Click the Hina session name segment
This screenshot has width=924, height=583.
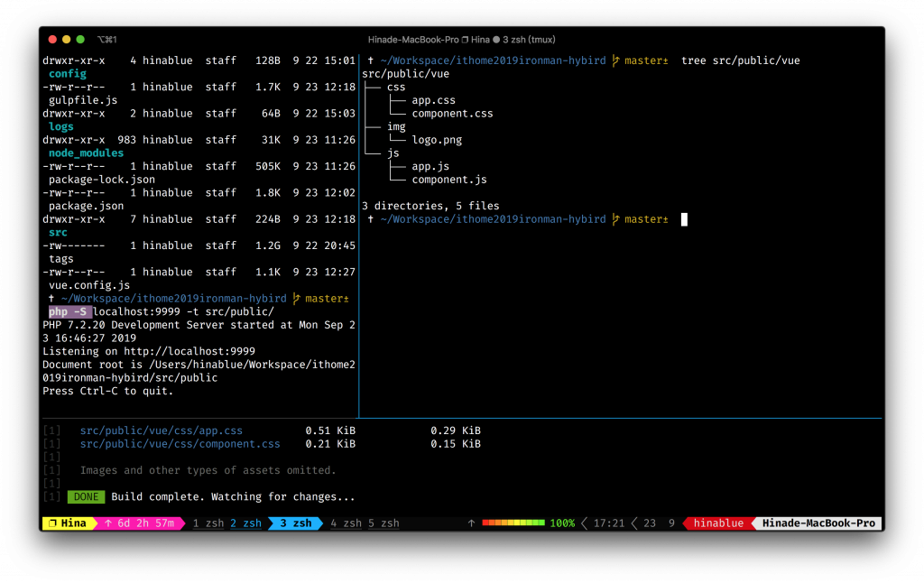(67, 523)
